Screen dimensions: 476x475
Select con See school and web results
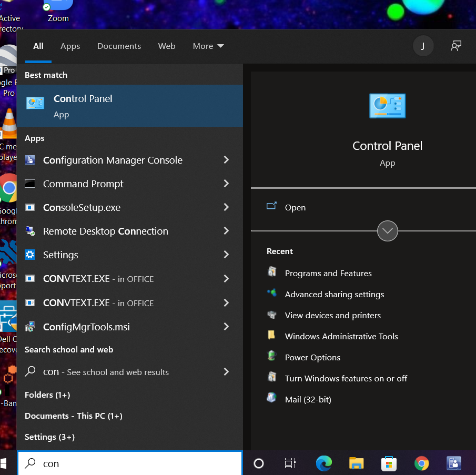(106, 372)
